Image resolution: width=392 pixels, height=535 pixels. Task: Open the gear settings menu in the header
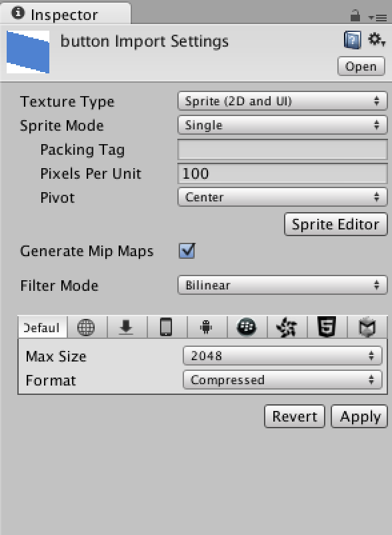click(x=376, y=39)
